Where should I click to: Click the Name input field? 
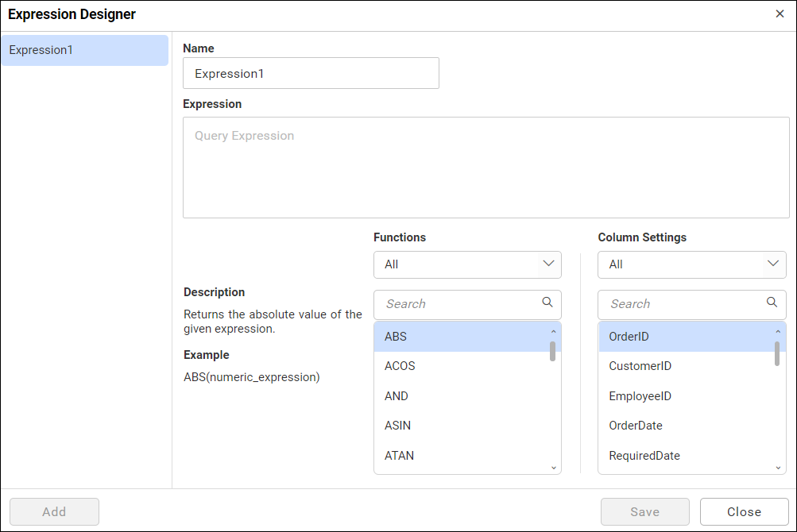coord(311,73)
